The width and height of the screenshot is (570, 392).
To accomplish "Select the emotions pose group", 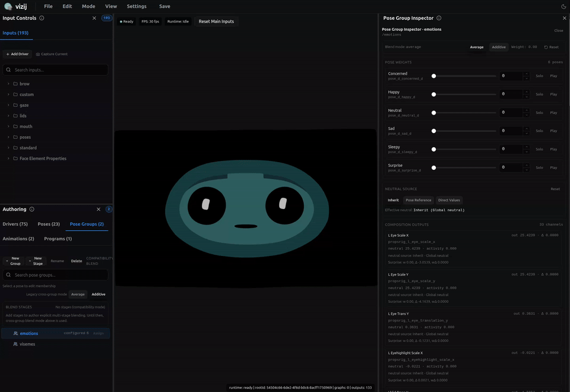I will coord(29,333).
